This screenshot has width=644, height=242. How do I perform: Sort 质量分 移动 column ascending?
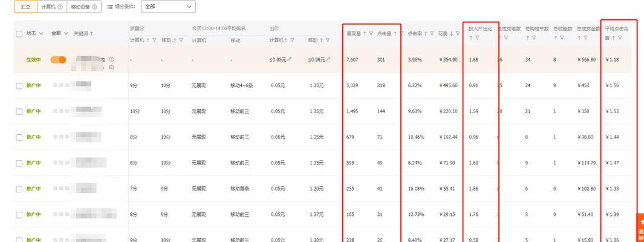175,41
